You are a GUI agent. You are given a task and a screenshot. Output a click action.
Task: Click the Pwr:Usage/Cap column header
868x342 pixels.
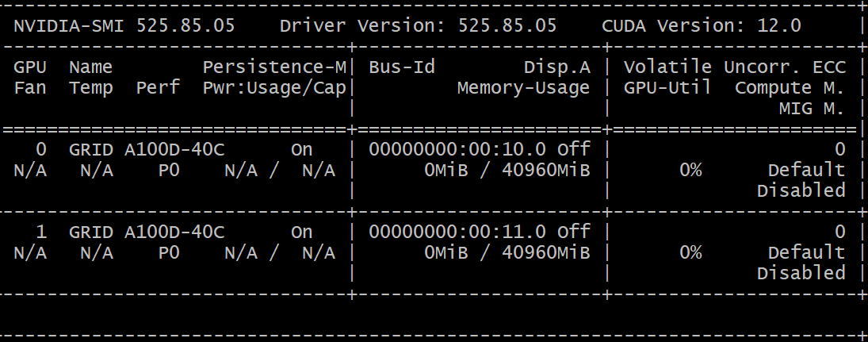pos(274,87)
